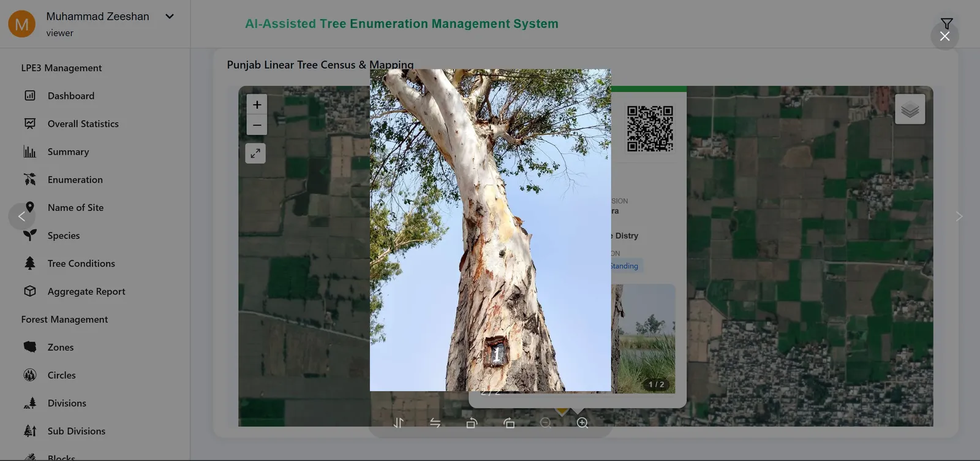Click the Aggregate Report box icon
Image resolution: width=980 pixels, height=461 pixels.
30,291
